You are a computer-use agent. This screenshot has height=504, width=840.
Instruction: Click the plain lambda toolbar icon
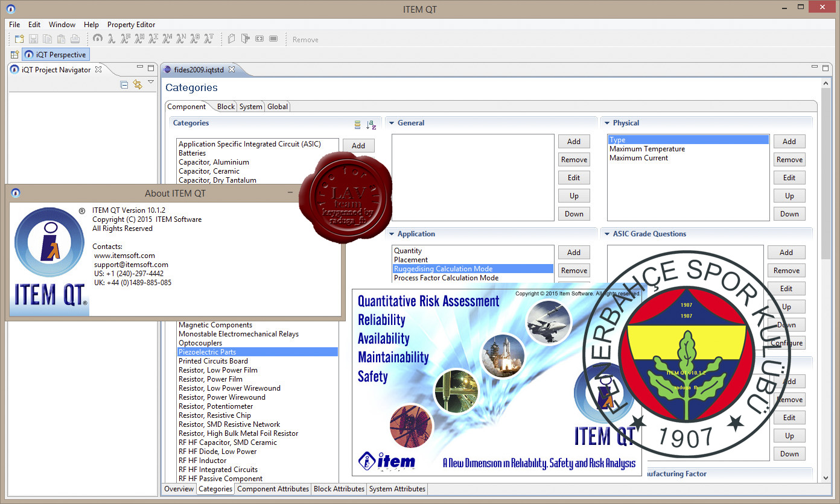click(112, 39)
